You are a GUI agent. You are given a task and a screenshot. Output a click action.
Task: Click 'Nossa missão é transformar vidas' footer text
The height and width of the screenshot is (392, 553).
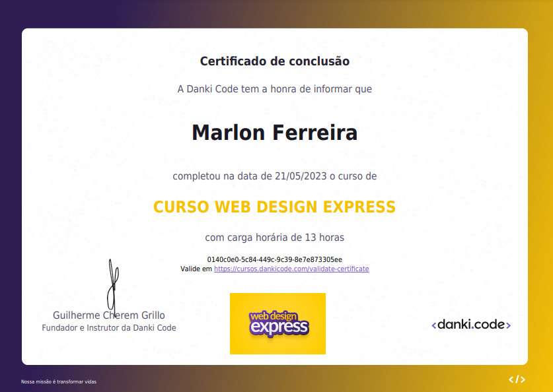click(x=58, y=381)
